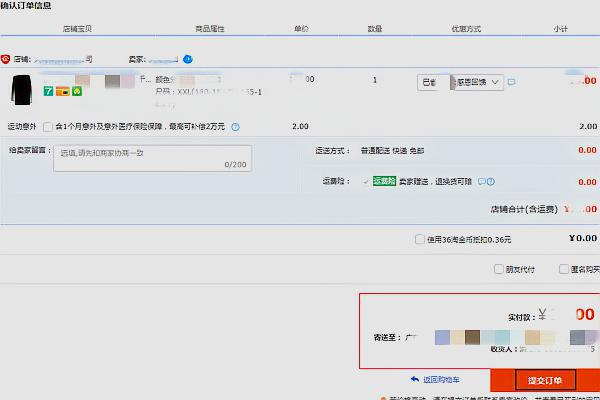Viewport: 600px width, 400px height.
Task: Tick the 朋友代付 checkbox
Action: pyautogui.click(x=498, y=269)
